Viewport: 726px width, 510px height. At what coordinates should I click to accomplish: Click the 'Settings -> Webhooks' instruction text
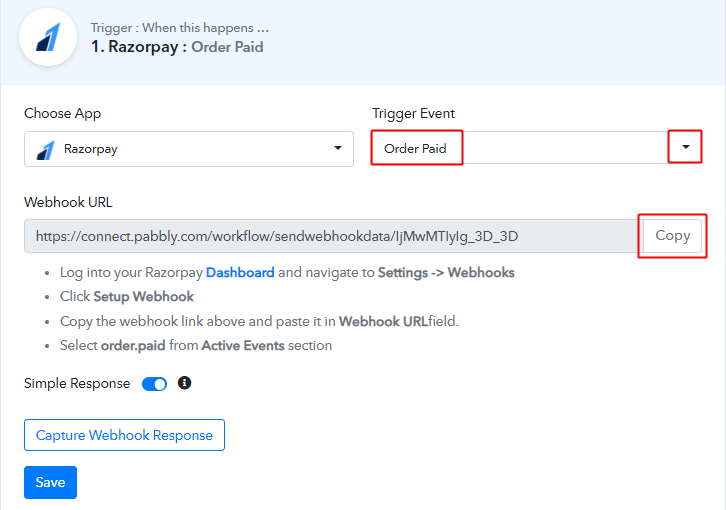[x=446, y=272]
